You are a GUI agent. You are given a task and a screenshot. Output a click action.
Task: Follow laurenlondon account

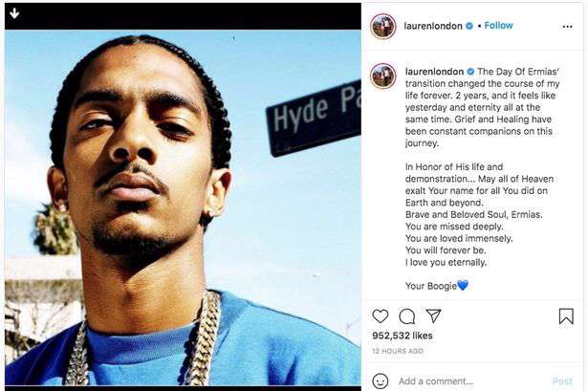498,26
